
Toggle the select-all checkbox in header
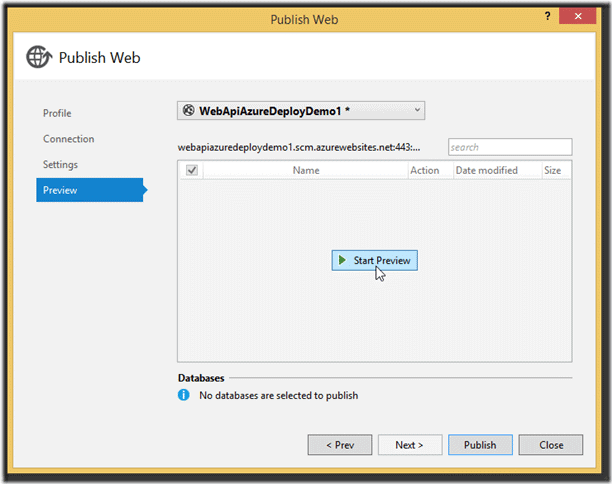tap(192, 170)
